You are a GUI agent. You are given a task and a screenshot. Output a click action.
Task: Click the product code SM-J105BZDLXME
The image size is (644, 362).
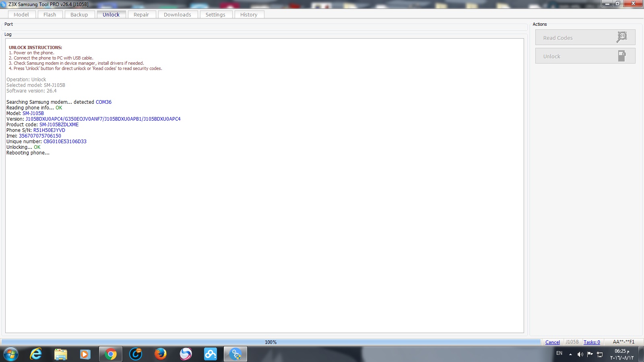tap(59, 125)
